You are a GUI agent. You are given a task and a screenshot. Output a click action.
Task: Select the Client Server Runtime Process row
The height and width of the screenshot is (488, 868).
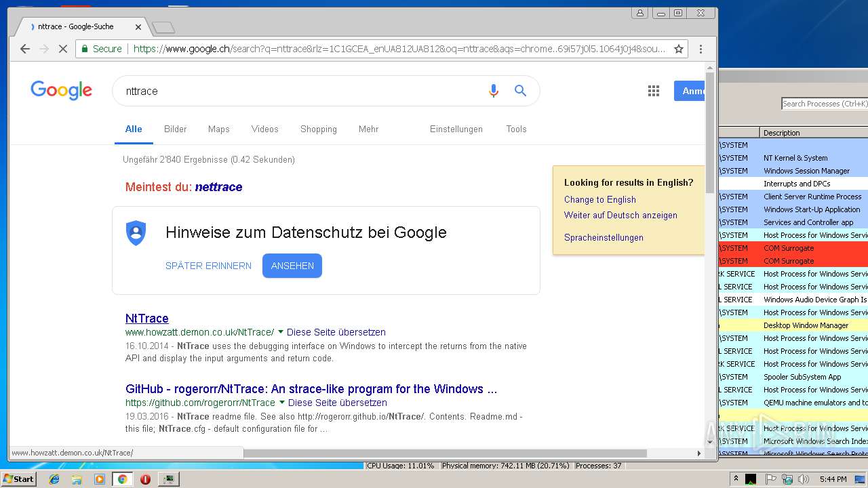(793, 197)
